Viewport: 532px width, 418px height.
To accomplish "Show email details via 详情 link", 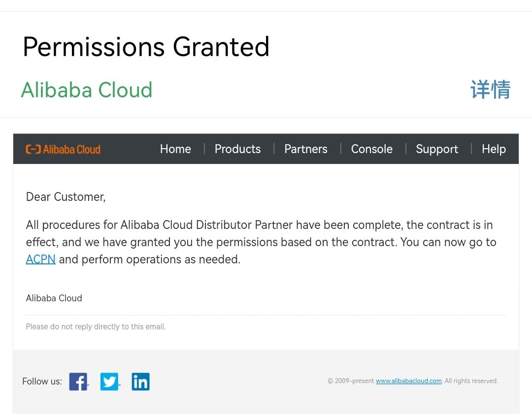I will click(490, 90).
